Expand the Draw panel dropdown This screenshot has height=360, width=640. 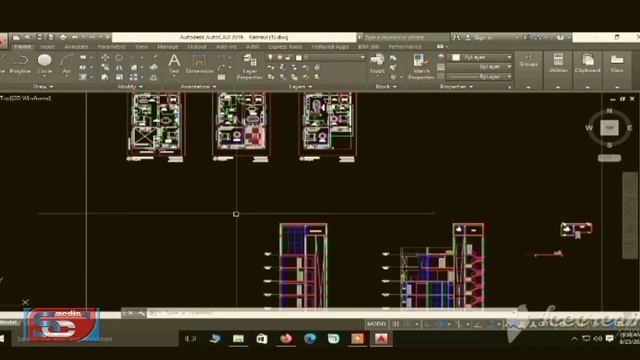pos(43,87)
